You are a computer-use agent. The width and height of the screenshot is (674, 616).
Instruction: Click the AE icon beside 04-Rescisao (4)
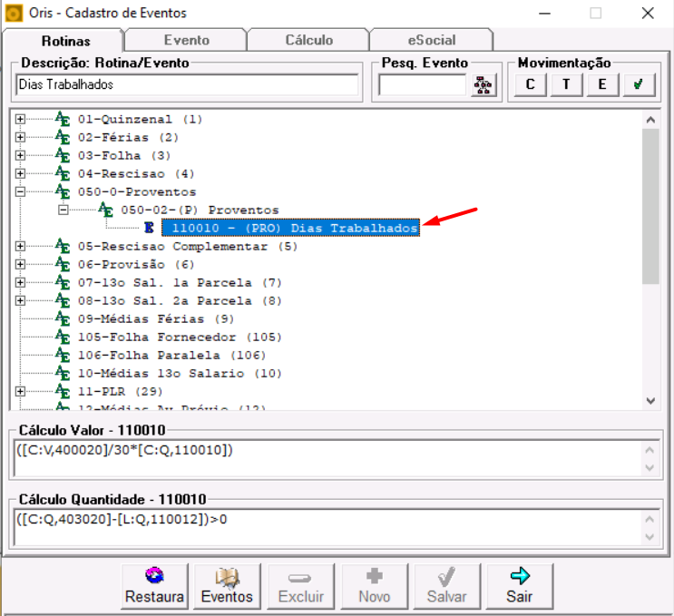[63, 173]
